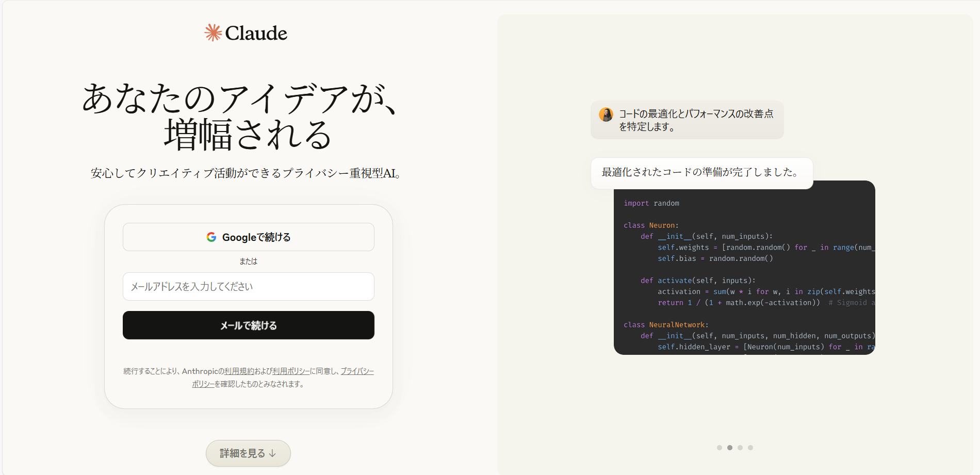Click the down arrow on 詳細を見る
The height and width of the screenshot is (475, 980).
(272, 453)
